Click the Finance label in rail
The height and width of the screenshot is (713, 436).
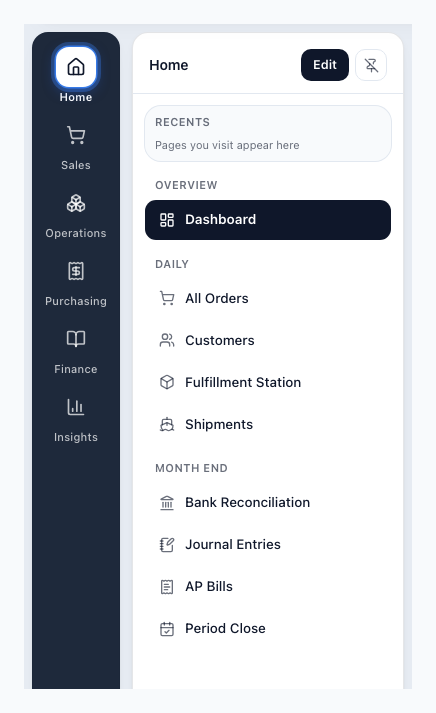[76, 369]
